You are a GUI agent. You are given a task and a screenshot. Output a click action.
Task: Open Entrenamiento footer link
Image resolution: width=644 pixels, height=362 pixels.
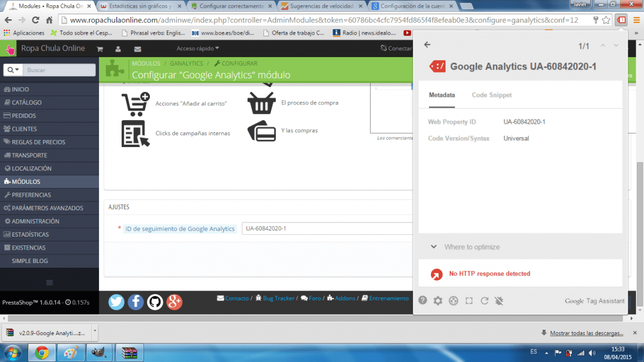389,298
